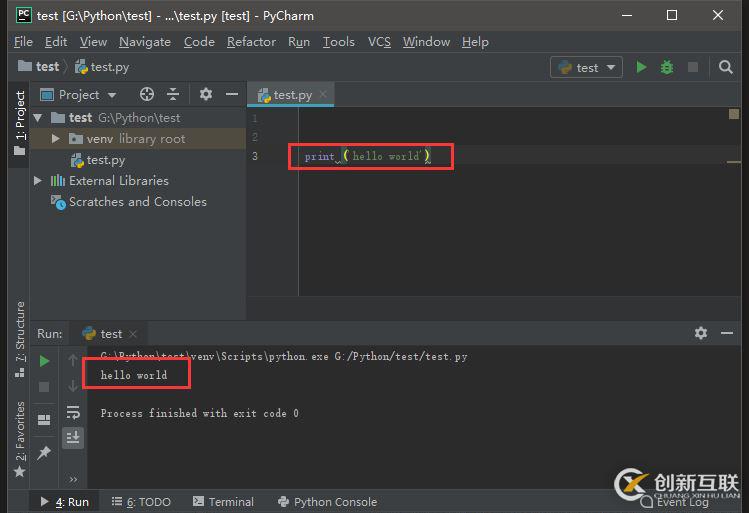The width and height of the screenshot is (749, 513).
Task: Expand the venv library root folder
Action: [57, 139]
